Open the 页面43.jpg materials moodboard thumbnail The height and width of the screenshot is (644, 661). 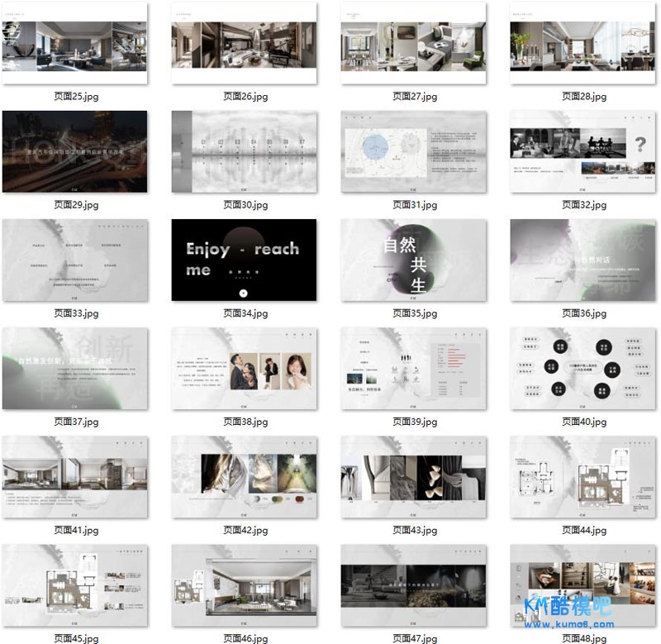414,477
